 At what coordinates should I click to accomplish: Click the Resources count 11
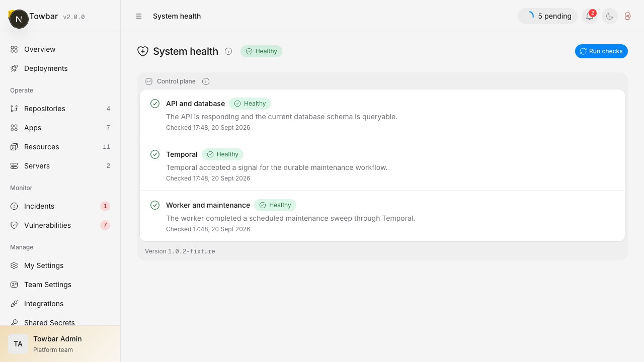[106, 147]
